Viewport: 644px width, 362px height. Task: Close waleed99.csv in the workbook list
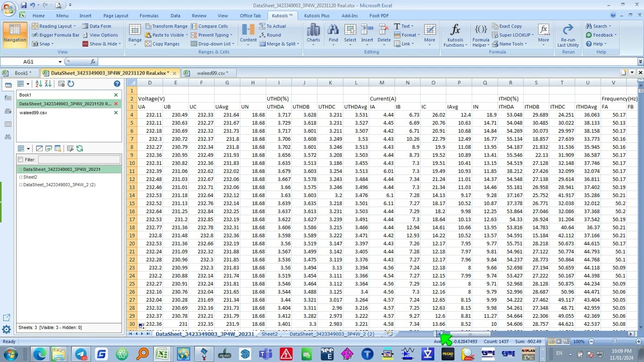click(116, 113)
